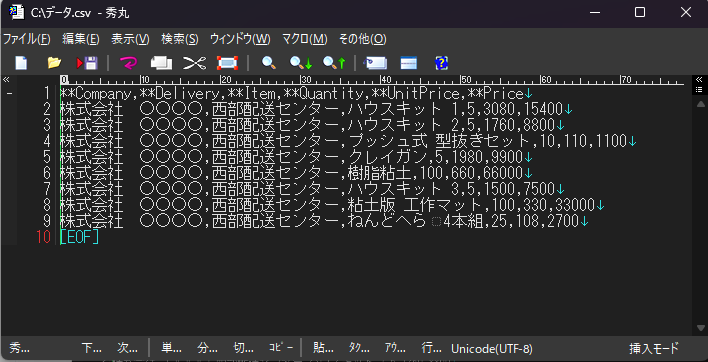The image size is (708, 362).
Task: Maximize the Hidemaru window
Action: [640, 13]
